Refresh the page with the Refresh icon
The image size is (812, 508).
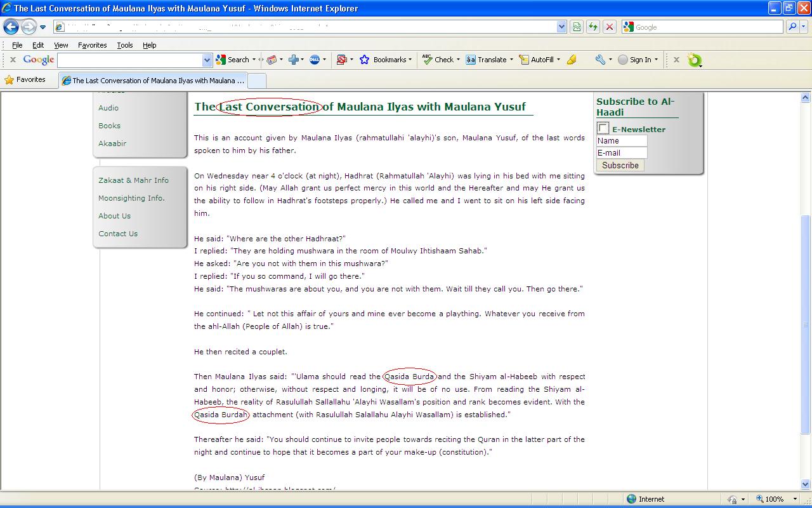click(593, 27)
